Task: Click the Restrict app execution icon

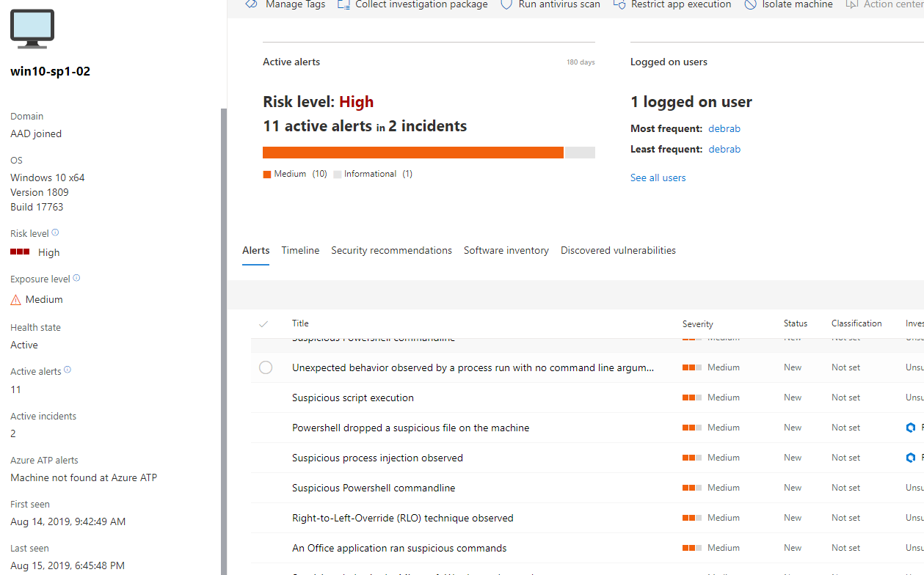Action: 619,4
